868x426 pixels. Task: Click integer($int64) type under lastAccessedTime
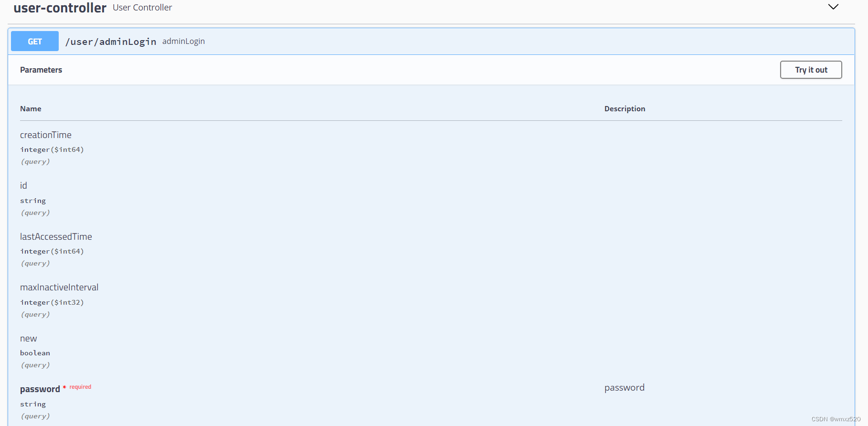[52, 251]
